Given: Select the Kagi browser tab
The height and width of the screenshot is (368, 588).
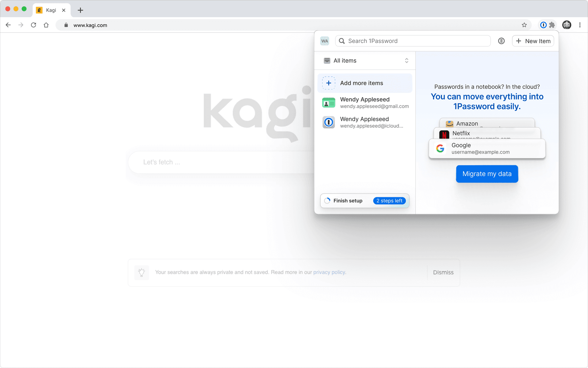Looking at the screenshot, I should (51, 10).
